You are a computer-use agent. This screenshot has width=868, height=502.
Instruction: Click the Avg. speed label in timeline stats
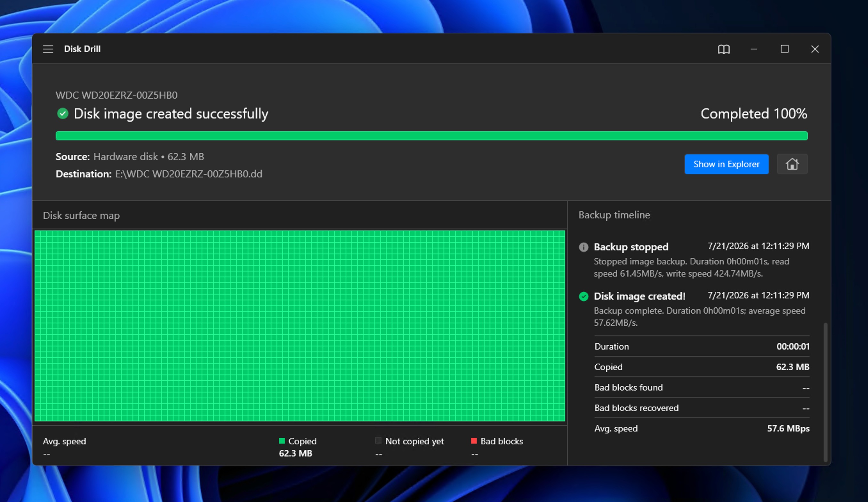616,429
